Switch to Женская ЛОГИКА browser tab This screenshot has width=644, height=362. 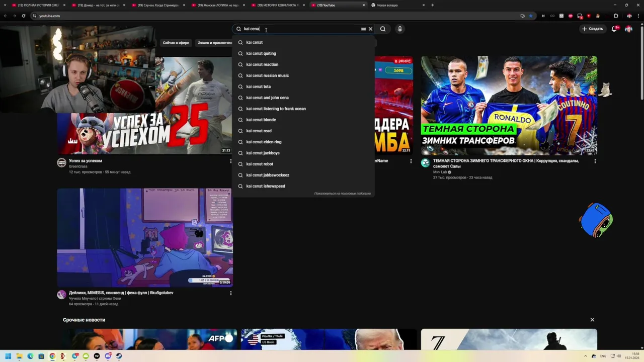[218, 5]
